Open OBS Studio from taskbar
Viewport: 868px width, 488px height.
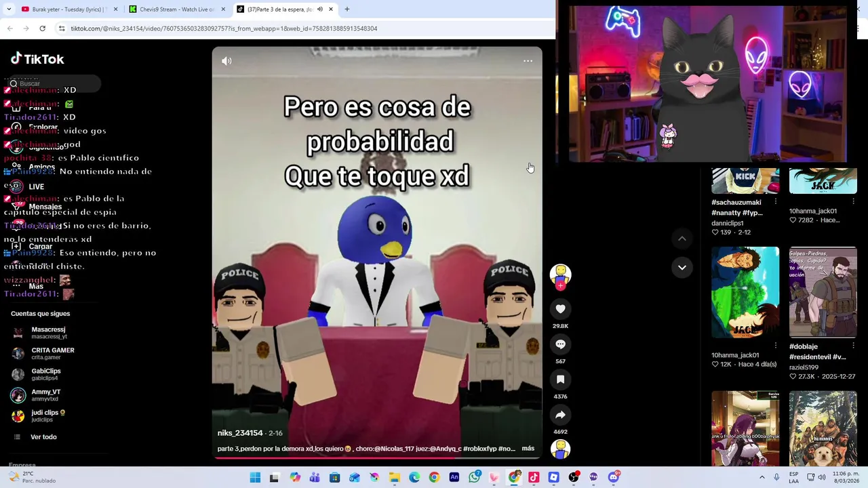point(574,478)
